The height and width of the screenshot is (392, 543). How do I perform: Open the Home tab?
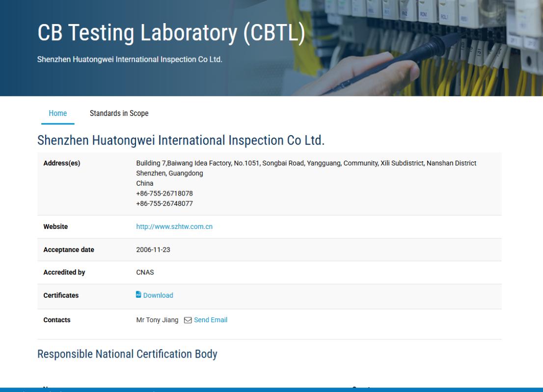click(x=58, y=113)
